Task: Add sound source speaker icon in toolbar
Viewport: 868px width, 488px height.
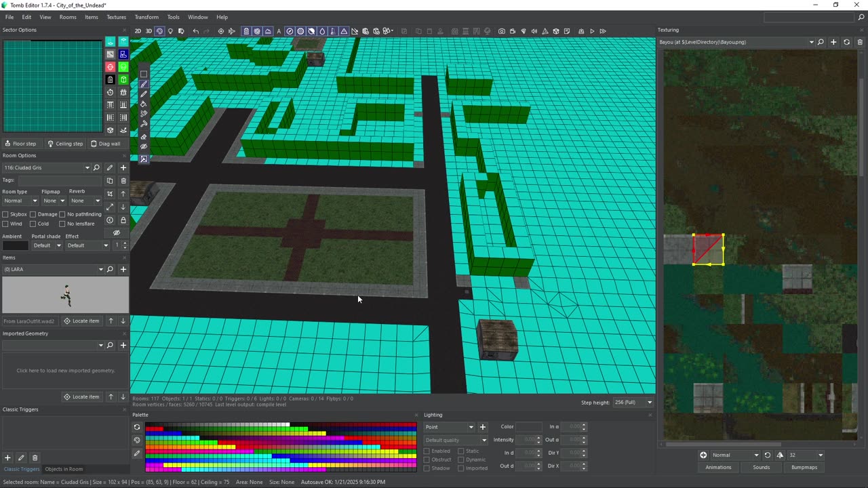Action: [x=534, y=31]
